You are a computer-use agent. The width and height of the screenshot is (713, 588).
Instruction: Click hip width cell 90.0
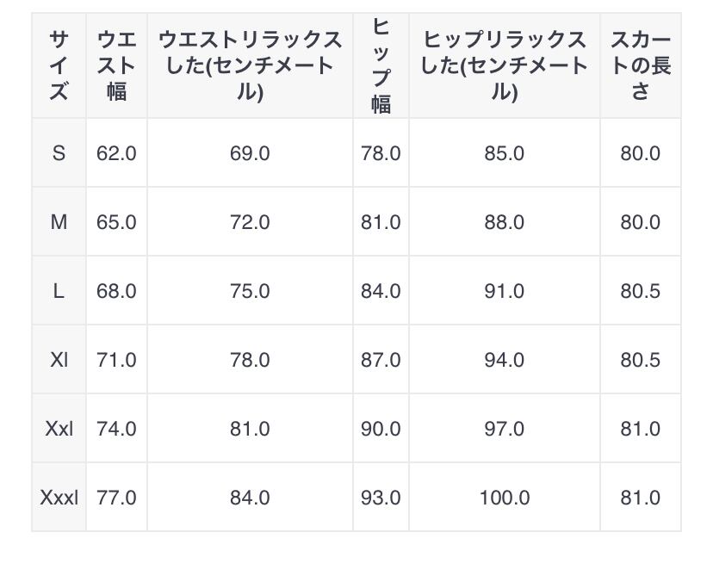[381, 429]
